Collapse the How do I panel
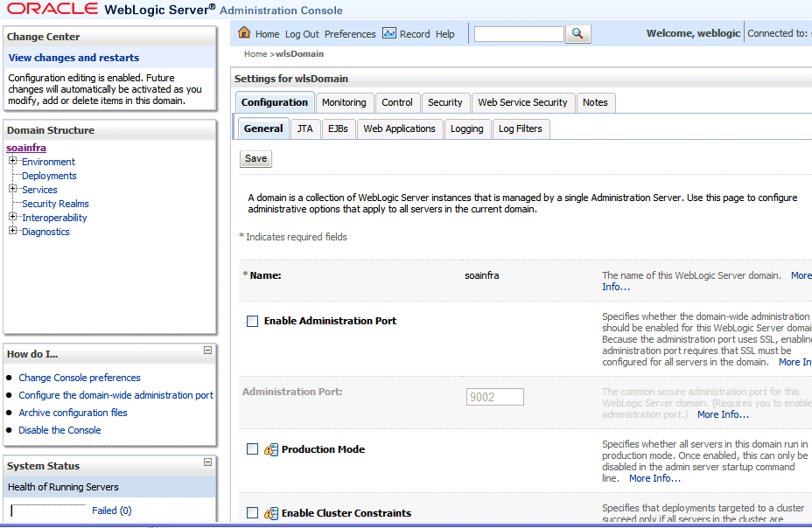Screen dimensions: 812x528 pos(207,350)
